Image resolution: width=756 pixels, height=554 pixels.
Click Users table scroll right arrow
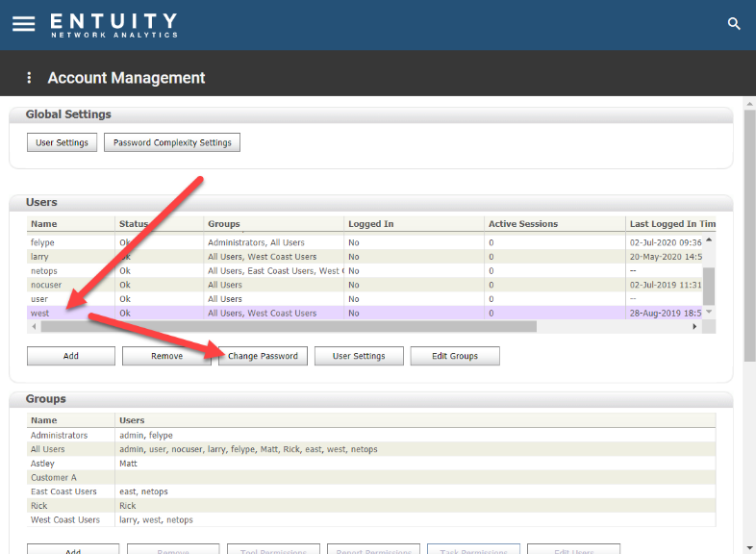(694, 326)
